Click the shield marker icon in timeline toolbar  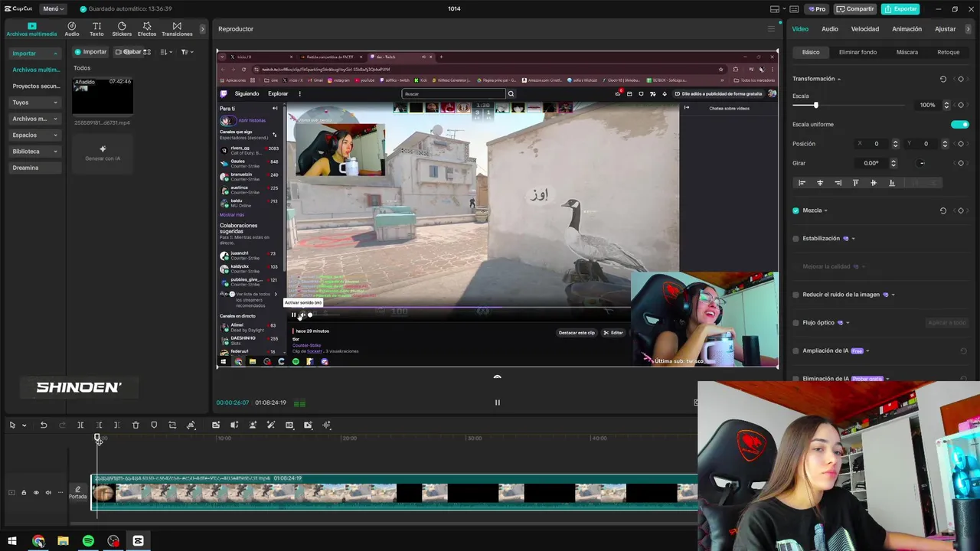coord(154,425)
